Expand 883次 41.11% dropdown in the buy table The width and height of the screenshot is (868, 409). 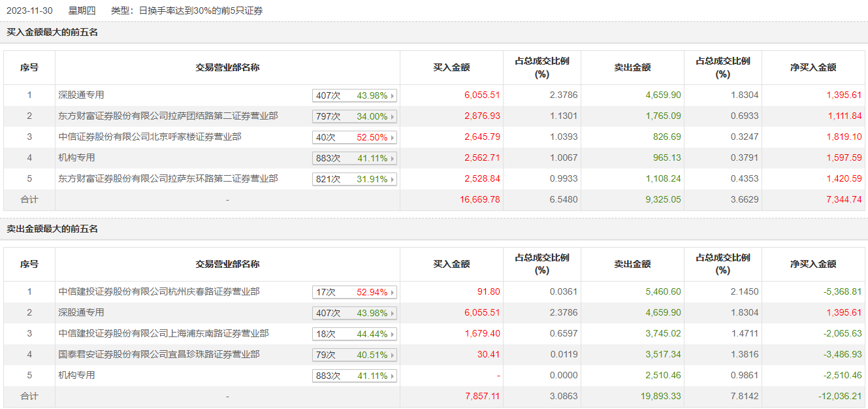(x=355, y=159)
